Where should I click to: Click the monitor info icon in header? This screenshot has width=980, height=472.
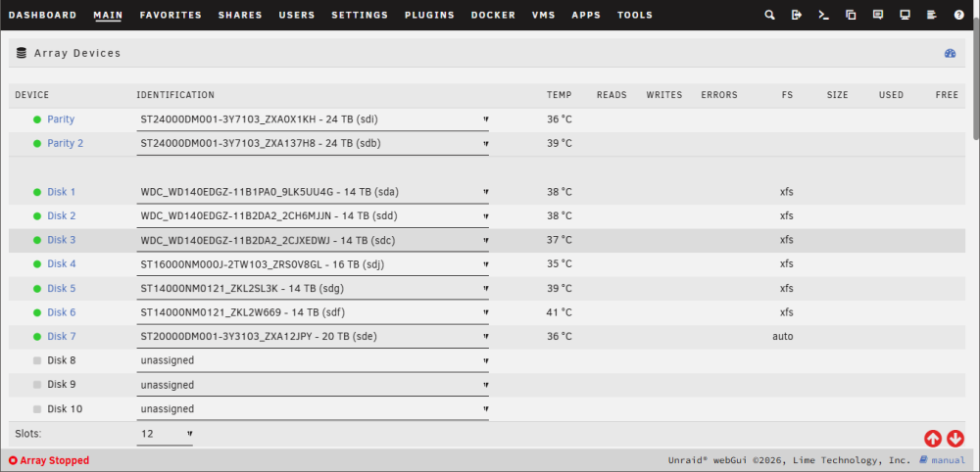tap(905, 15)
